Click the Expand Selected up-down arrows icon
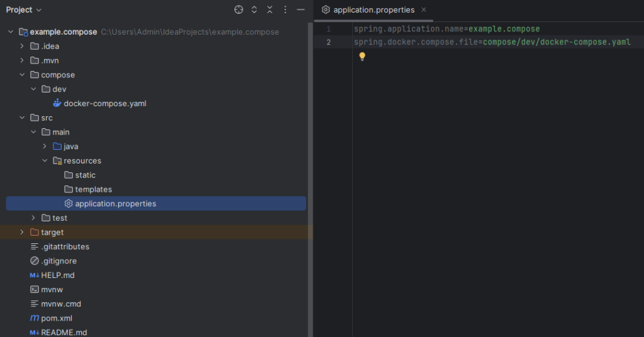 (x=254, y=9)
